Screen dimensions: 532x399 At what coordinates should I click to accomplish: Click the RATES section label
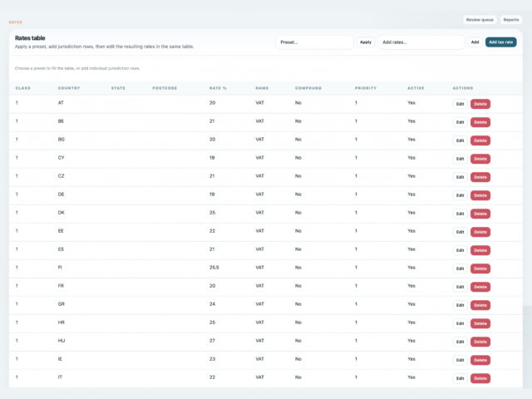[16, 22]
